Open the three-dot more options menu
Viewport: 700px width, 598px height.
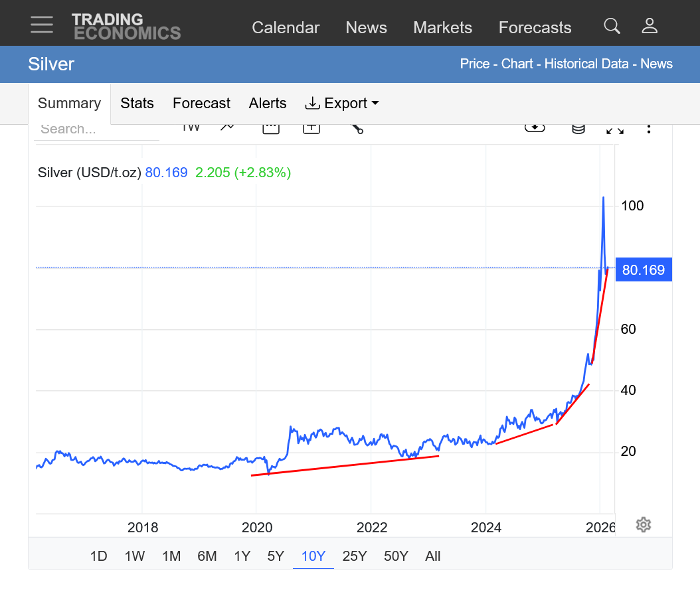[649, 127]
